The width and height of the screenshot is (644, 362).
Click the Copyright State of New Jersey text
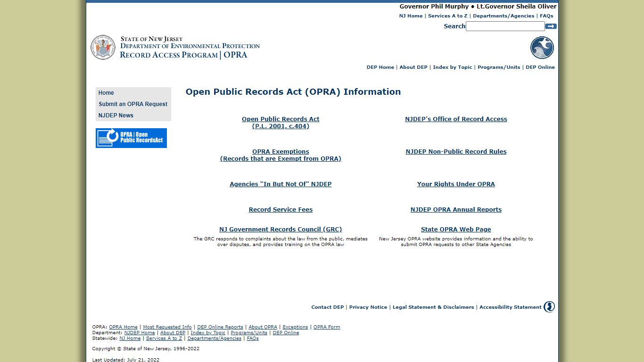coord(146,349)
